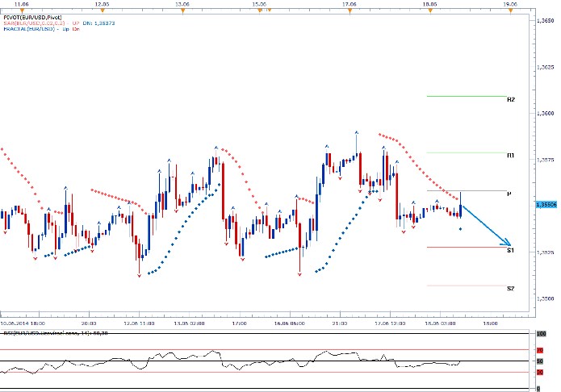Click price axis value 1,3625
This screenshot has width=561, height=392.
(546, 67)
